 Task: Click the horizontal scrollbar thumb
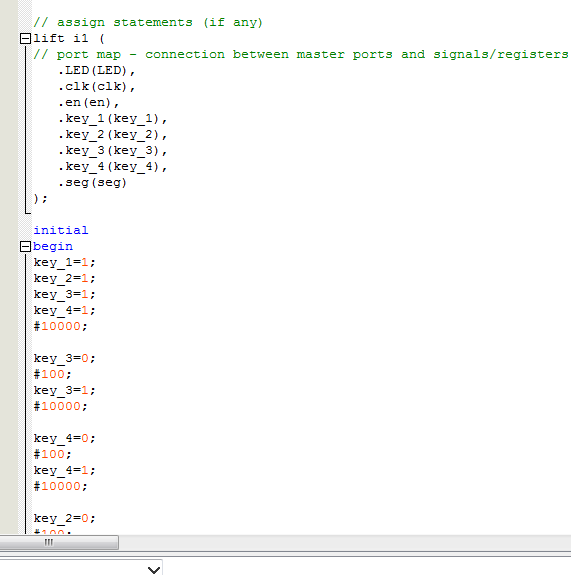click(x=59, y=542)
